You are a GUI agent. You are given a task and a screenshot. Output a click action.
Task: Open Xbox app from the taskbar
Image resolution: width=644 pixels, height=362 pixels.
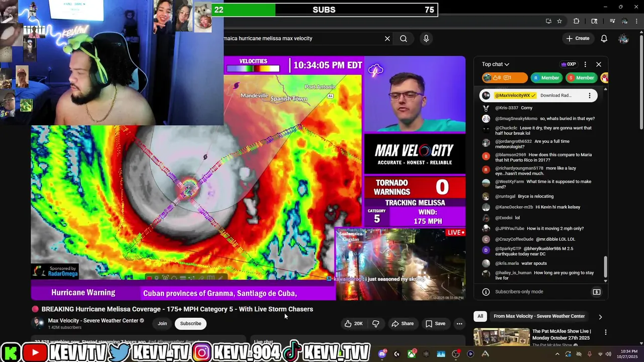412,354
